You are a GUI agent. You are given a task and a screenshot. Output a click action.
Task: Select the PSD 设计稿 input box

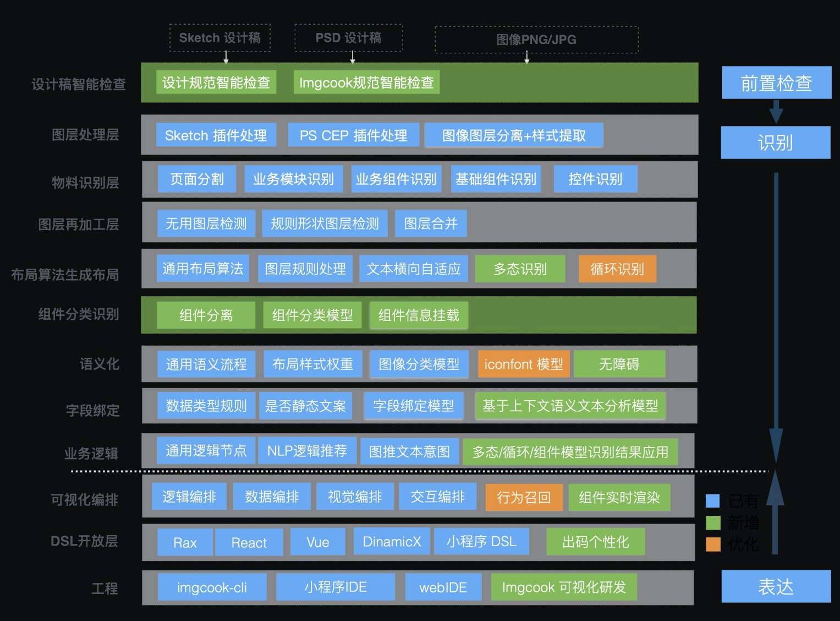point(348,38)
